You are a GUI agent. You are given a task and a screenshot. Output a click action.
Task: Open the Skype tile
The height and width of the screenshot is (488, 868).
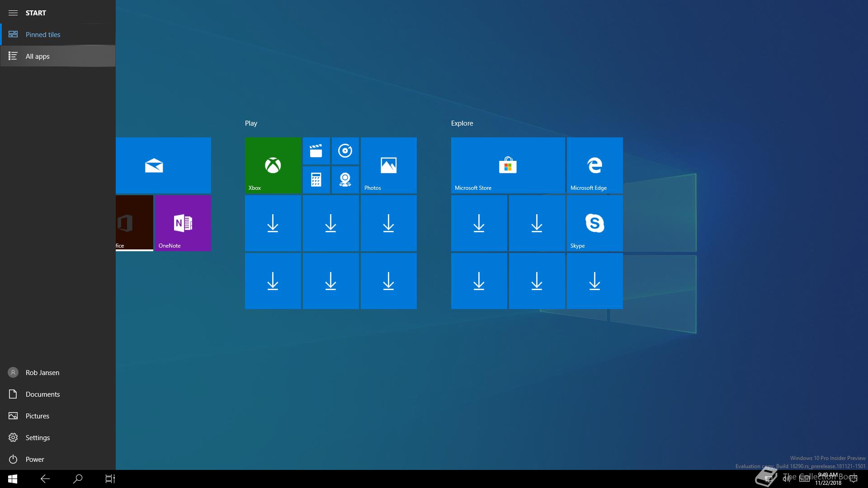pyautogui.click(x=595, y=223)
